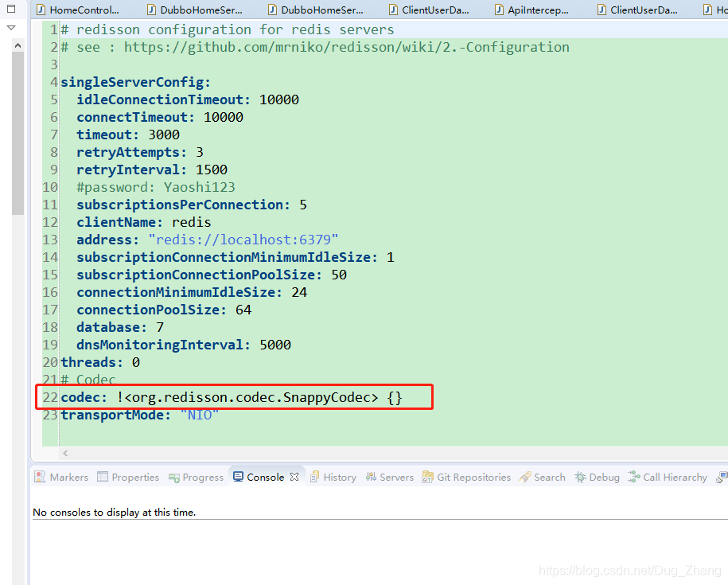Click the vertical scrollbar up arrow
This screenshot has width=728, height=585.
18,45
